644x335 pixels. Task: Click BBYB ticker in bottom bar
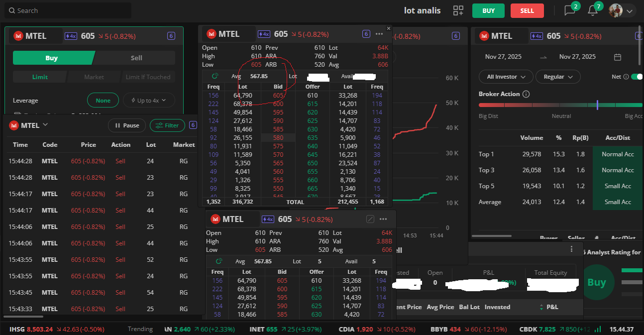point(468,329)
